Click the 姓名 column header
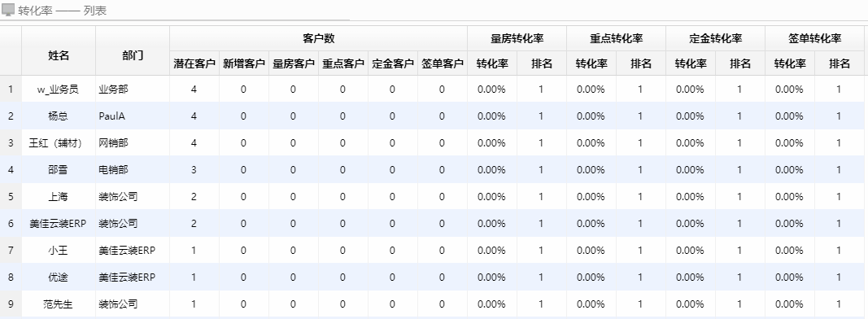Screen dimensions: 868x319 click(x=59, y=55)
